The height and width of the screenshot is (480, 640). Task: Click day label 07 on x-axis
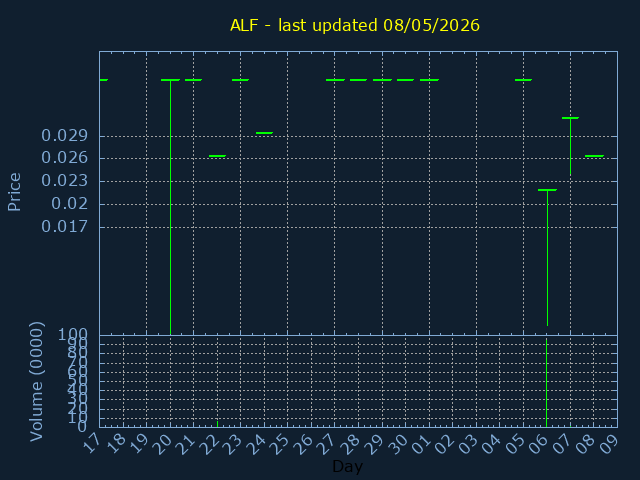click(563, 444)
